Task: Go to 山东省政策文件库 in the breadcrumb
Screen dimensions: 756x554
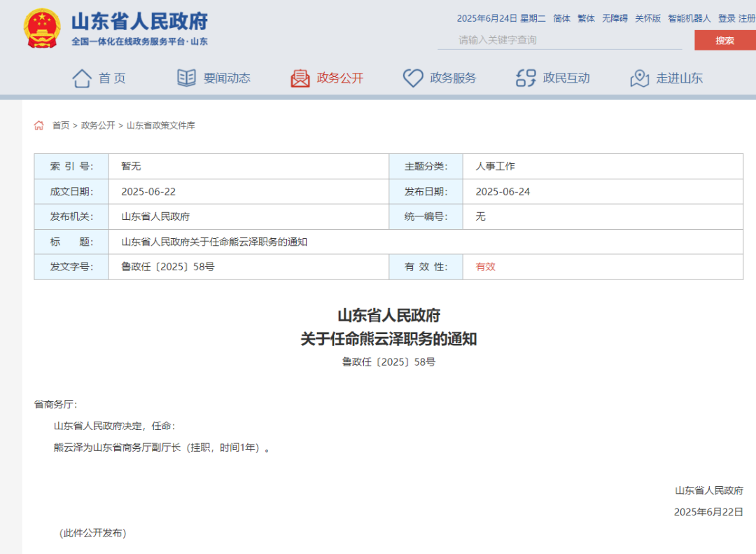Action: (x=160, y=125)
